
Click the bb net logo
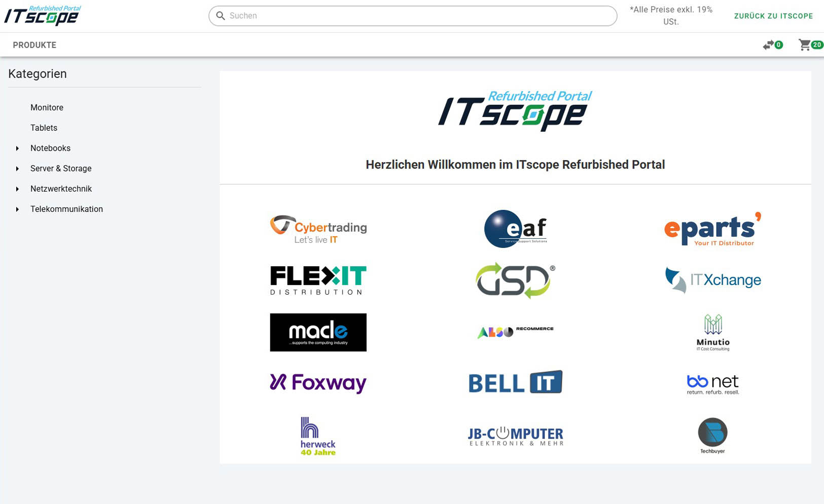click(713, 384)
